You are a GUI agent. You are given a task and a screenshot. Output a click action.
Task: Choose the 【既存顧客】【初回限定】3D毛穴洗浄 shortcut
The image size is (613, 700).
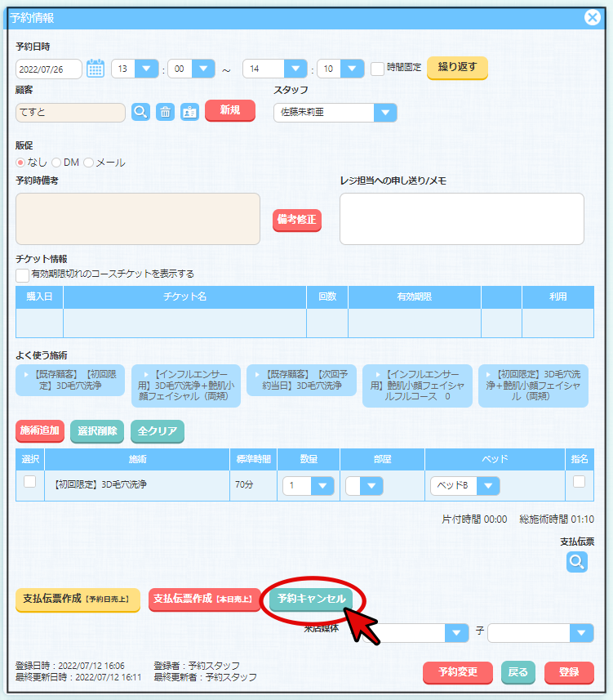pyautogui.click(x=70, y=380)
